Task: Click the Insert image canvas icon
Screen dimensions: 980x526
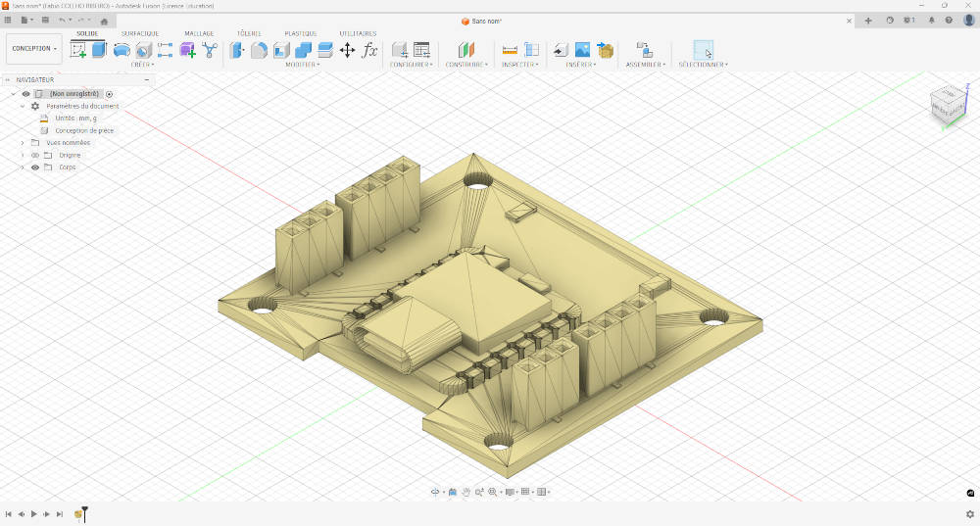Action: tap(582, 50)
